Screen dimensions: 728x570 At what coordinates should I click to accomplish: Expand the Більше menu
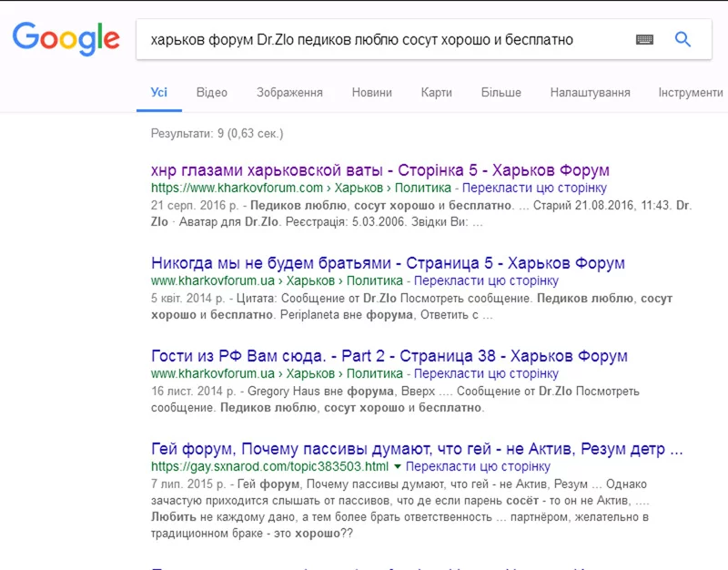coord(501,93)
